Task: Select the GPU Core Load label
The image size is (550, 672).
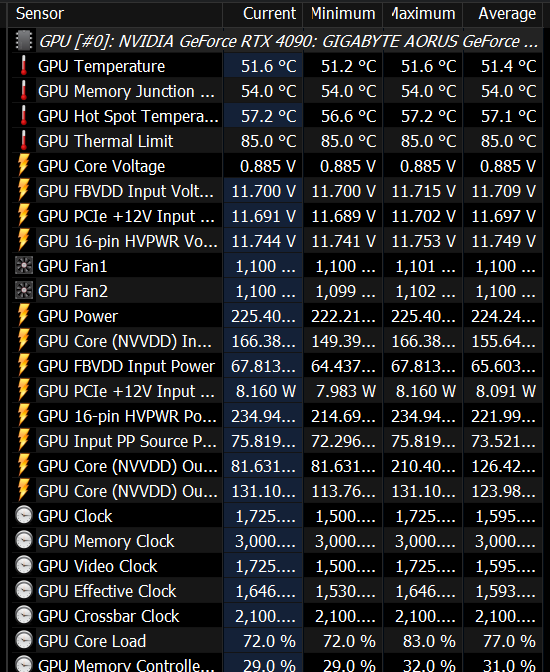Action: tap(92, 641)
